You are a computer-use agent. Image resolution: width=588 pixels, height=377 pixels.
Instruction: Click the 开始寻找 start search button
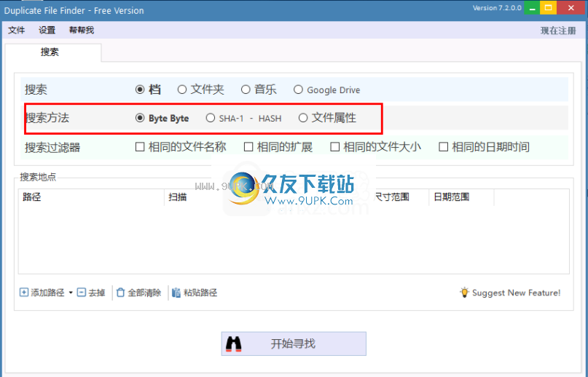(294, 344)
